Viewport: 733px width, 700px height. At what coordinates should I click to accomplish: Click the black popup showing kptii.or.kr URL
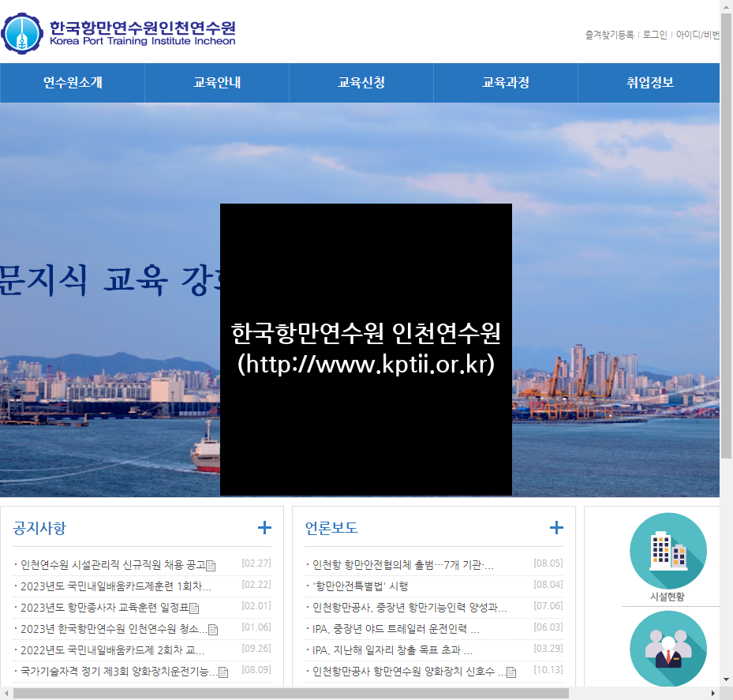366,350
